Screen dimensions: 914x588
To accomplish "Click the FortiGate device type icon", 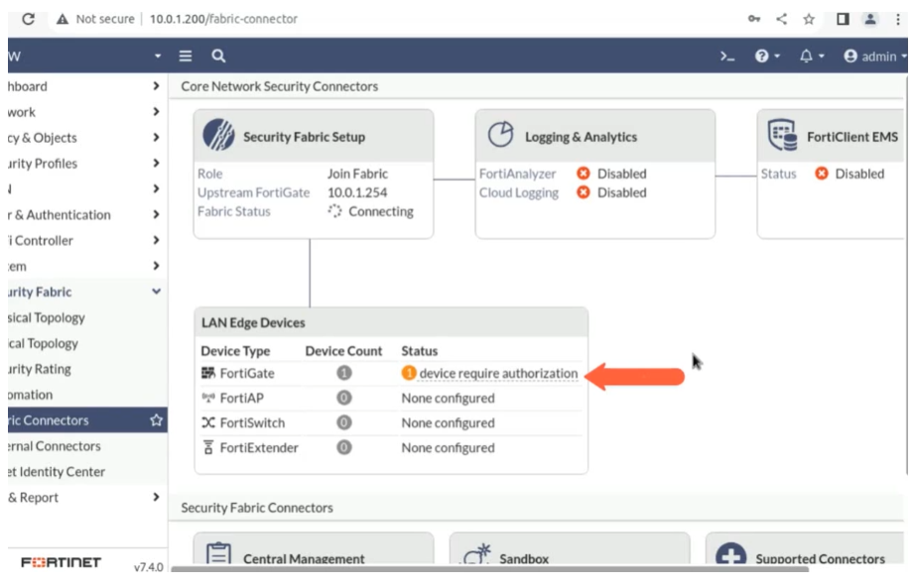I will (208, 373).
